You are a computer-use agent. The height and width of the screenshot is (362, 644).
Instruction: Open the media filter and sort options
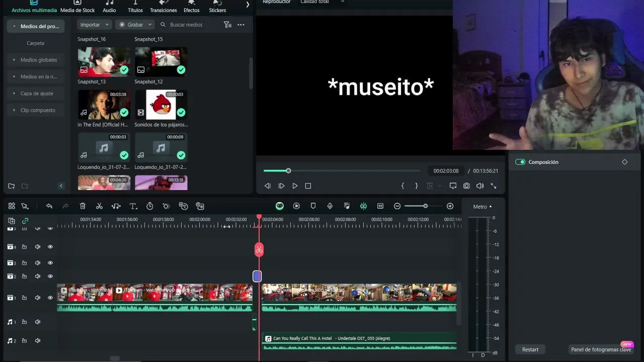(x=227, y=25)
